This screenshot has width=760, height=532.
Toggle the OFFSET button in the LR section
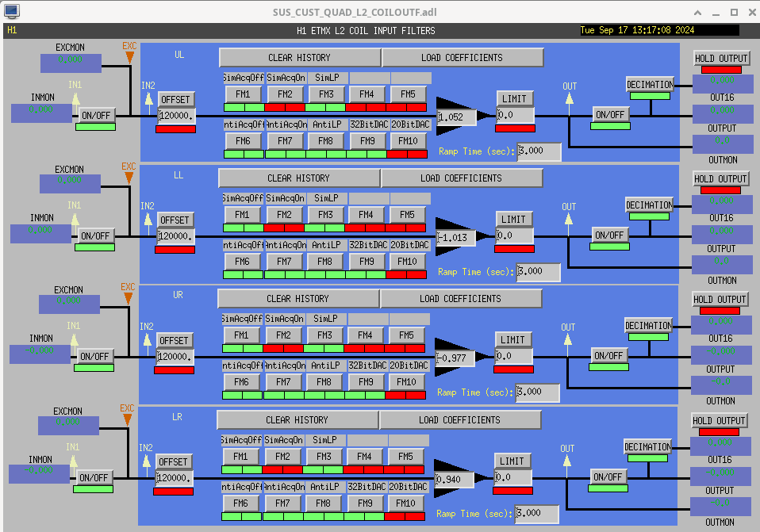click(173, 462)
